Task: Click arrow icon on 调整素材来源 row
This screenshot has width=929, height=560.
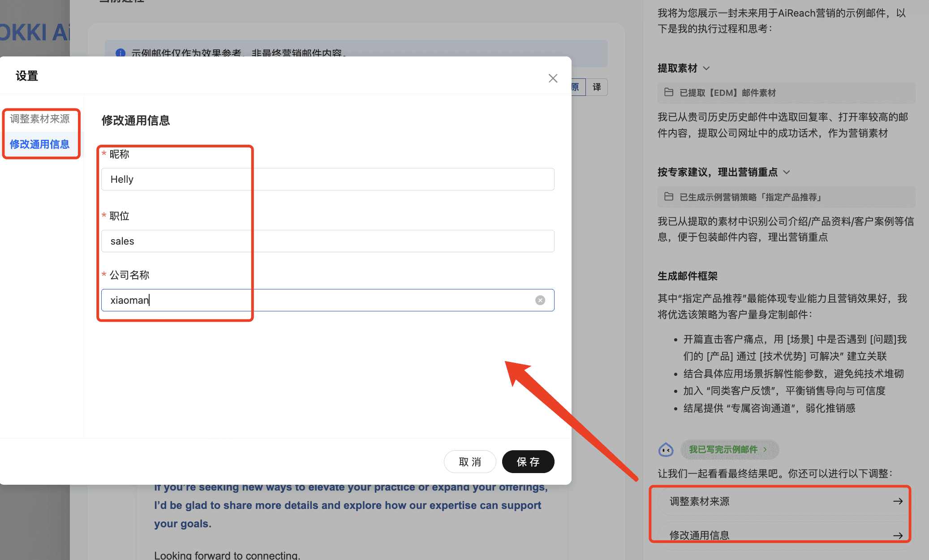Action: pyautogui.click(x=898, y=501)
